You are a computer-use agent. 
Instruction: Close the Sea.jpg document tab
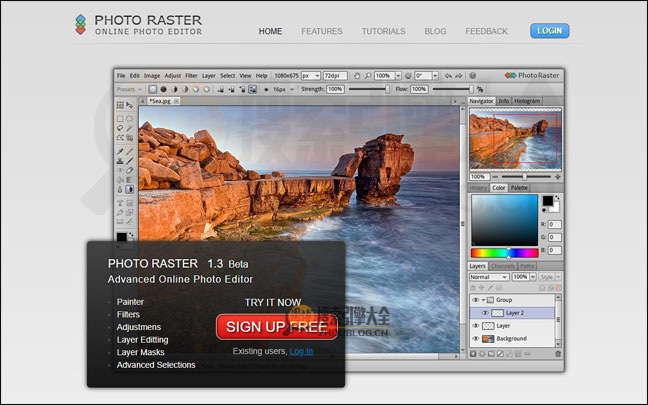click(x=176, y=101)
